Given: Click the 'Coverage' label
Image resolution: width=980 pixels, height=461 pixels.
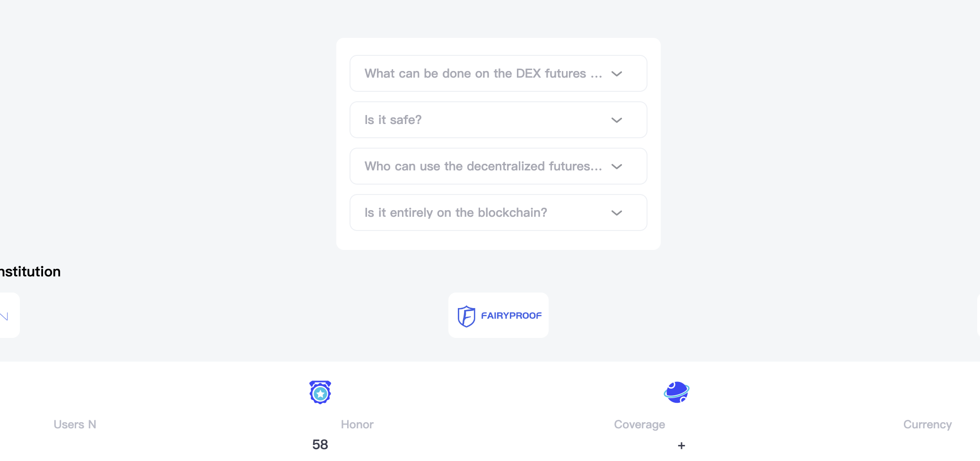Looking at the screenshot, I should [639, 425].
